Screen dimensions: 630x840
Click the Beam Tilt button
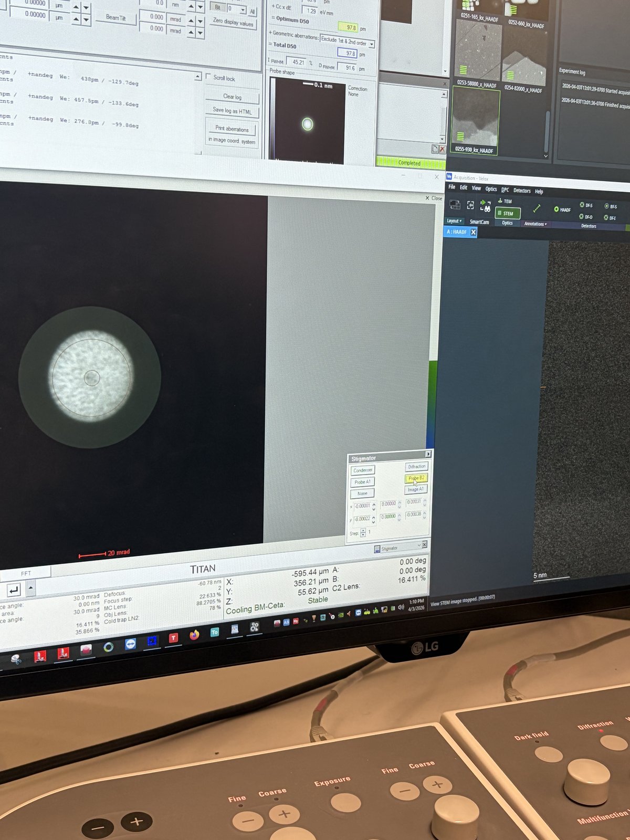pos(115,17)
